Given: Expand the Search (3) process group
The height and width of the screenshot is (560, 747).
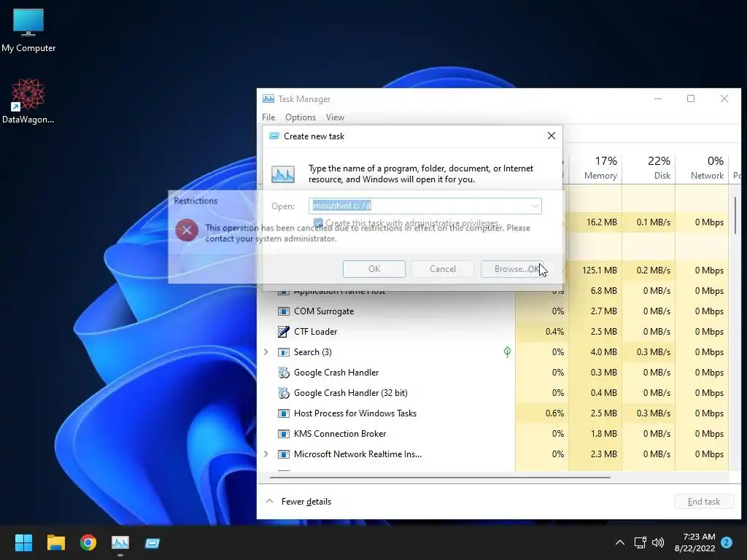Looking at the screenshot, I should pyautogui.click(x=266, y=352).
